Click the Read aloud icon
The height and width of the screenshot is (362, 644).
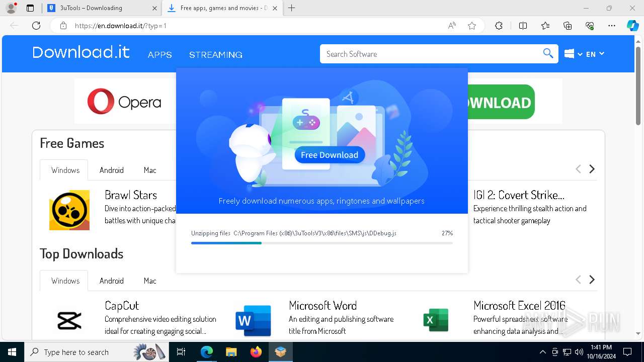point(452,26)
